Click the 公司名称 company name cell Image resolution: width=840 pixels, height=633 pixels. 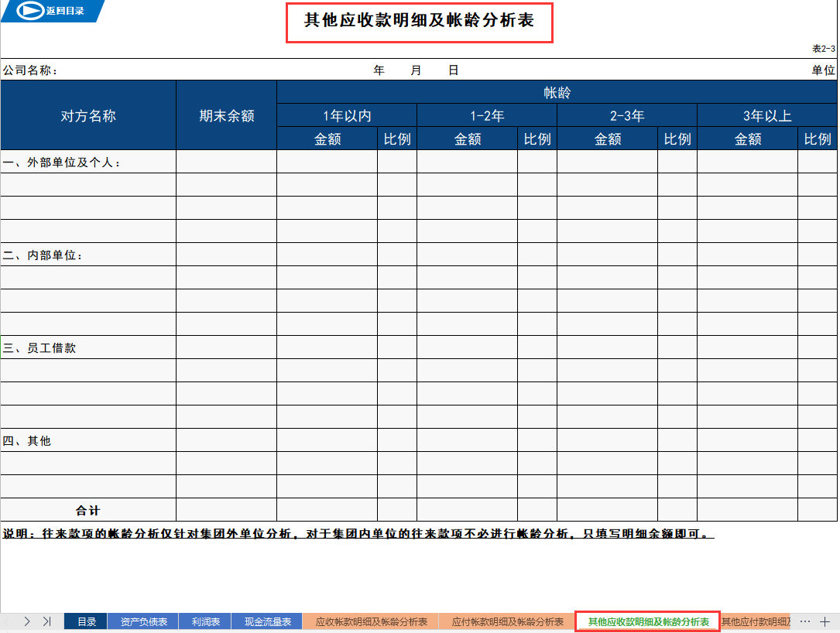[27, 69]
